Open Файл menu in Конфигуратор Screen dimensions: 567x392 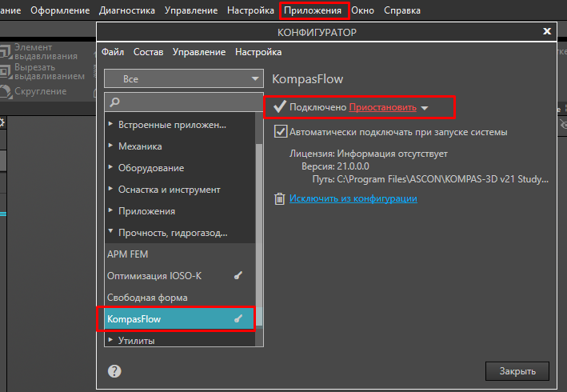[113, 52]
